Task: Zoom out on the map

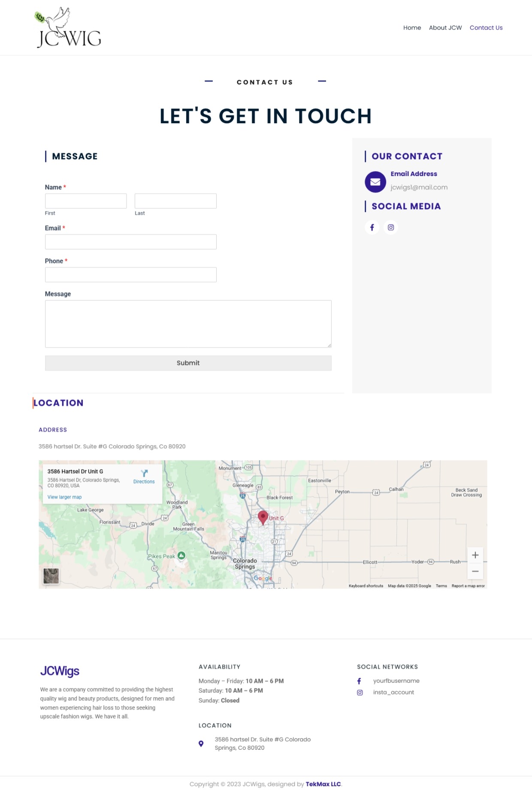Action: pyautogui.click(x=475, y=571)
